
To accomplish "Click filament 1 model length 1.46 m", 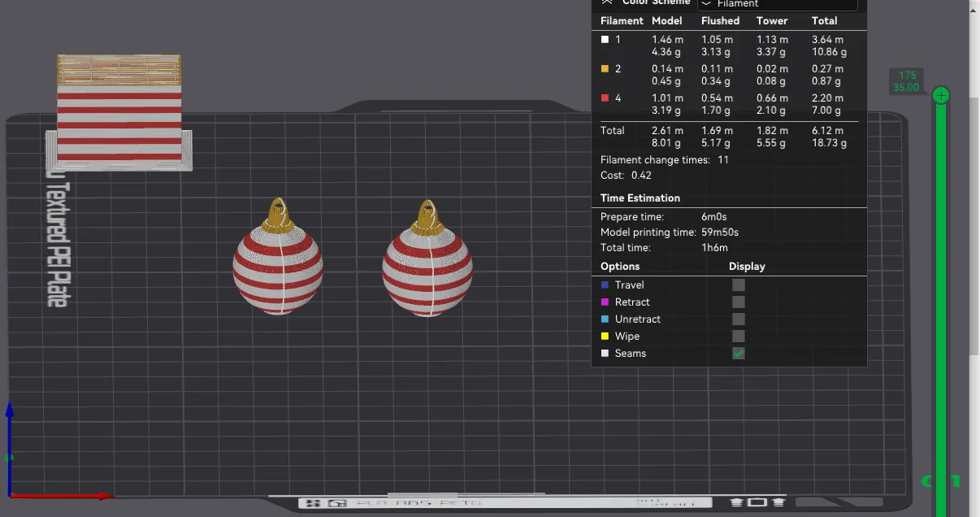I will [667, 39].
